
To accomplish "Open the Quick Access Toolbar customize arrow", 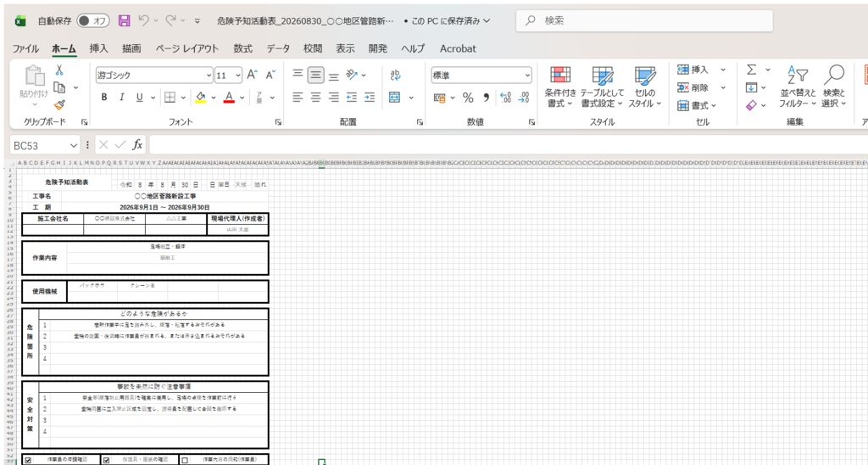I will point(198,21).
